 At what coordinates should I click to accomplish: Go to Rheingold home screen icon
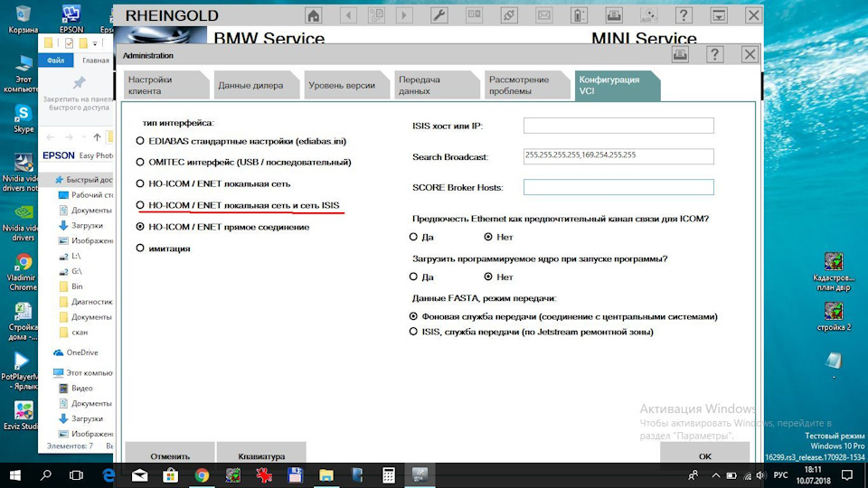pos(314,15)
